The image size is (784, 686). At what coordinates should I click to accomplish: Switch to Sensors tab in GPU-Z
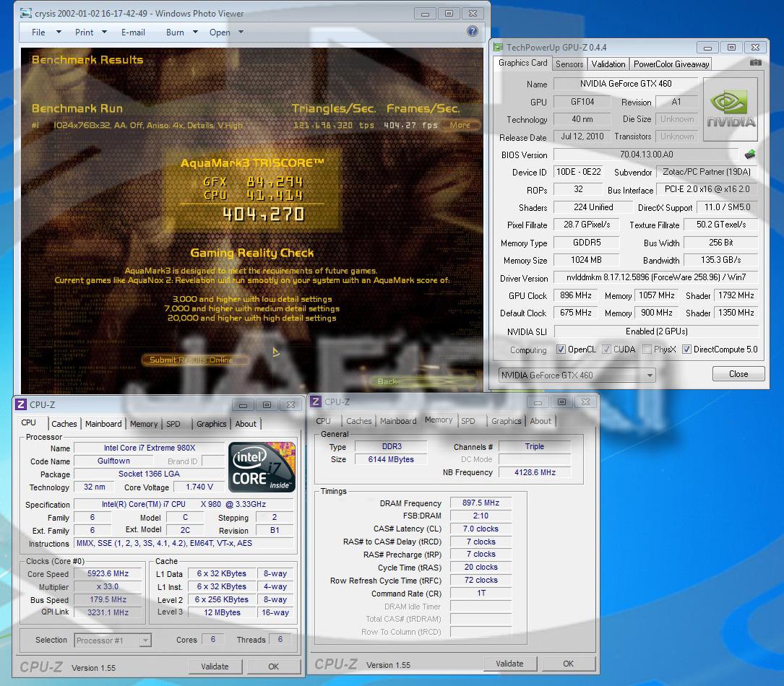(569, 64)
